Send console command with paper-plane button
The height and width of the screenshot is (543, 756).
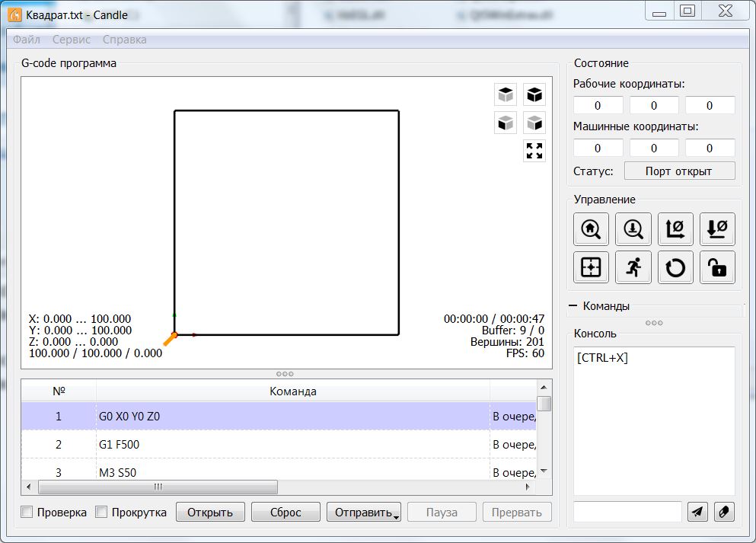tap(697, 512)
